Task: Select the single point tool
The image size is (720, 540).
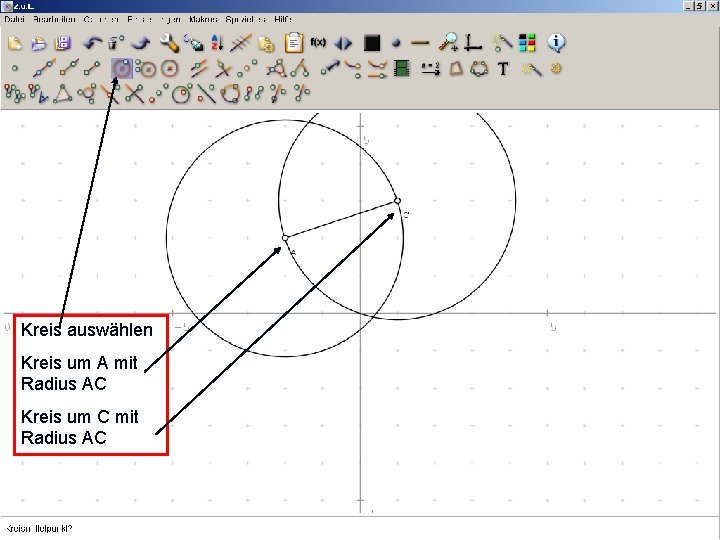Action: coord(15,69)
